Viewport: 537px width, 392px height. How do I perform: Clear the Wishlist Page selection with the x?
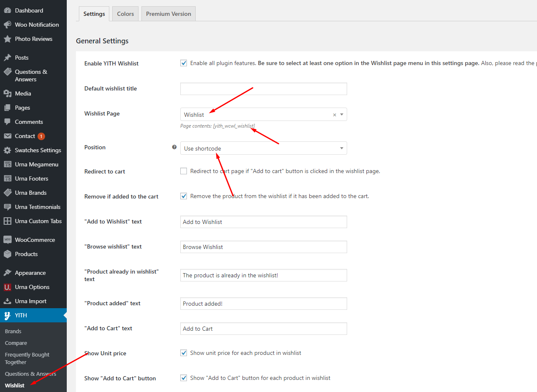tap(334, 115)
